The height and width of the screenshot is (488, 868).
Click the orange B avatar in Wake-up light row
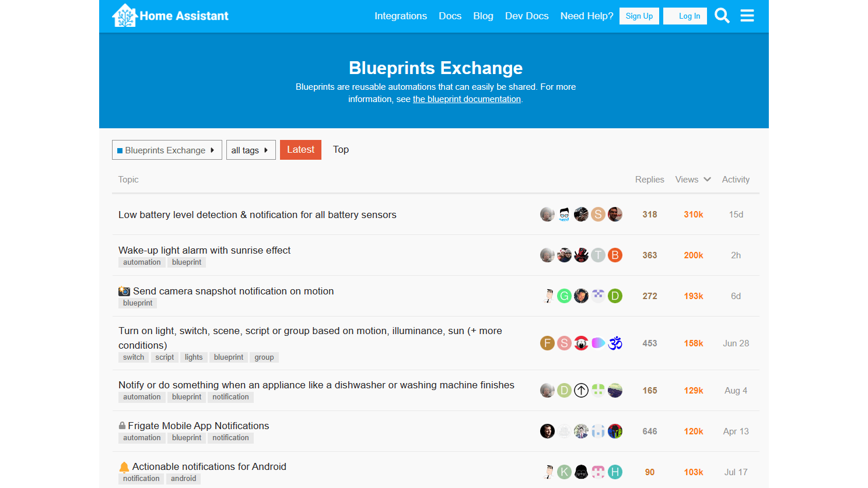coord(615,255)
